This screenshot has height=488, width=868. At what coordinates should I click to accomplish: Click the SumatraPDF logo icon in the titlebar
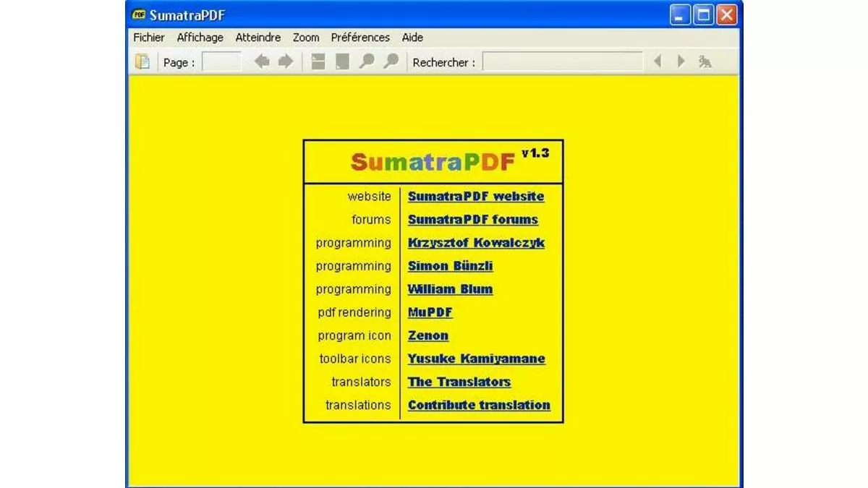click(137, 14)
